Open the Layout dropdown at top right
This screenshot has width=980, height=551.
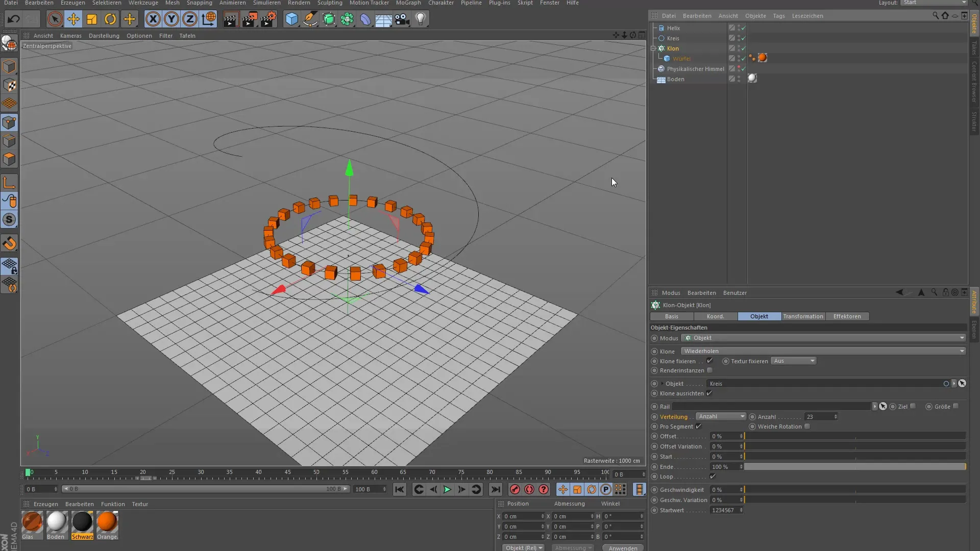[x=934, y=3]
